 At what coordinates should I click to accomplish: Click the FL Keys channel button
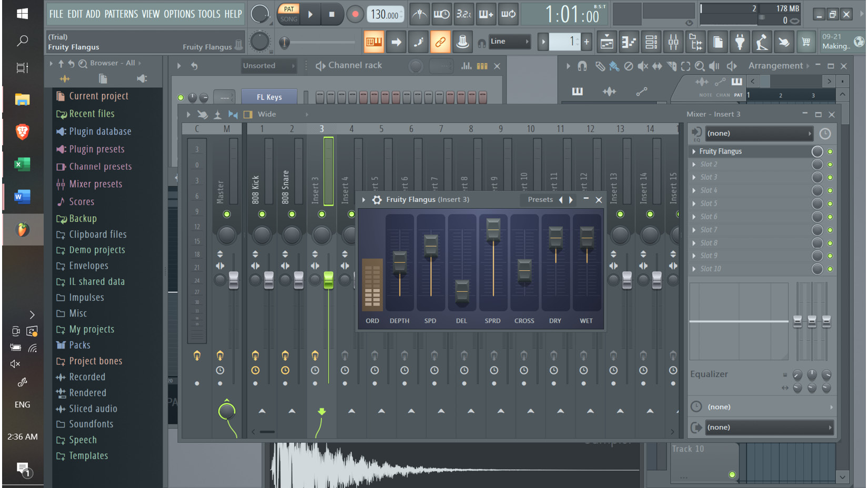pyautogui.click(x=269, y=97)
